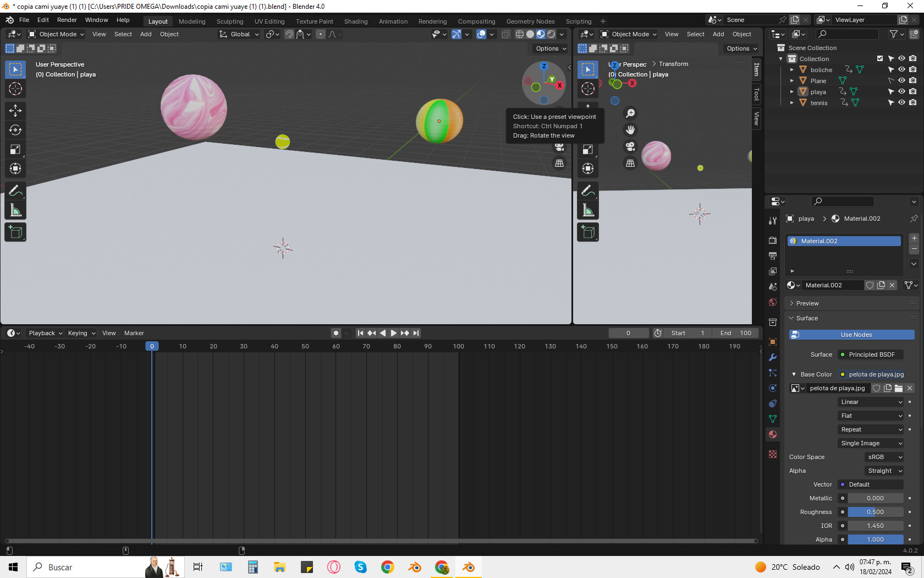924x578 pixels.
Task: Select the Rotate tool
Action: coord(15,130)
